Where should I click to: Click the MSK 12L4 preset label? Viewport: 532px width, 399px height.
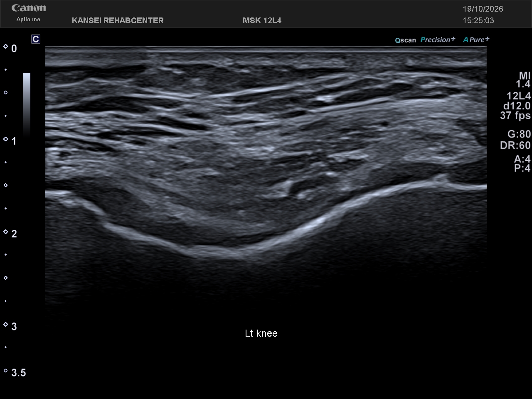tap(262, 20)
